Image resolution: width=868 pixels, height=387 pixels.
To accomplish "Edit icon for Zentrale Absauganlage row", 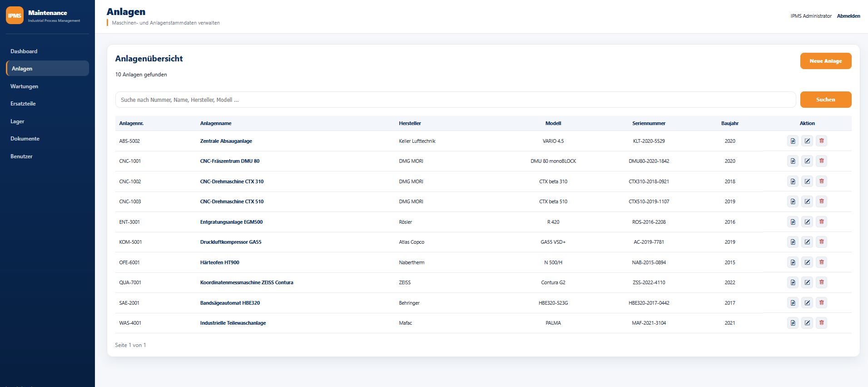I will (807, 141).
